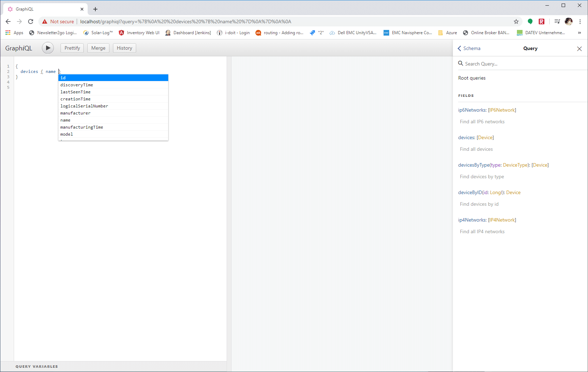The height and width of the screenshot is (372, 588).
Task: Expand the bookmarks overflow chevron
Action: 579,32
